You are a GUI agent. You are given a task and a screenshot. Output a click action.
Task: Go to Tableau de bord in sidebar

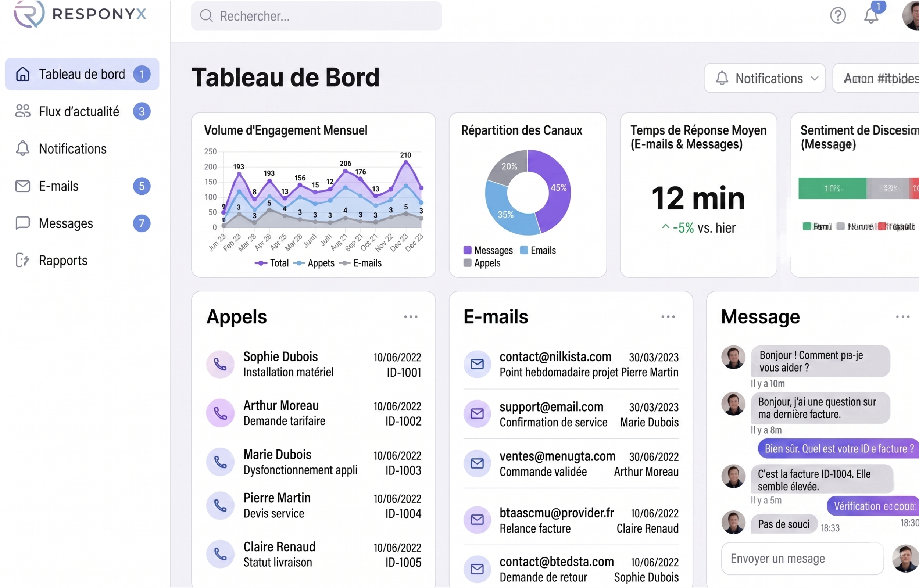[82, 74]
